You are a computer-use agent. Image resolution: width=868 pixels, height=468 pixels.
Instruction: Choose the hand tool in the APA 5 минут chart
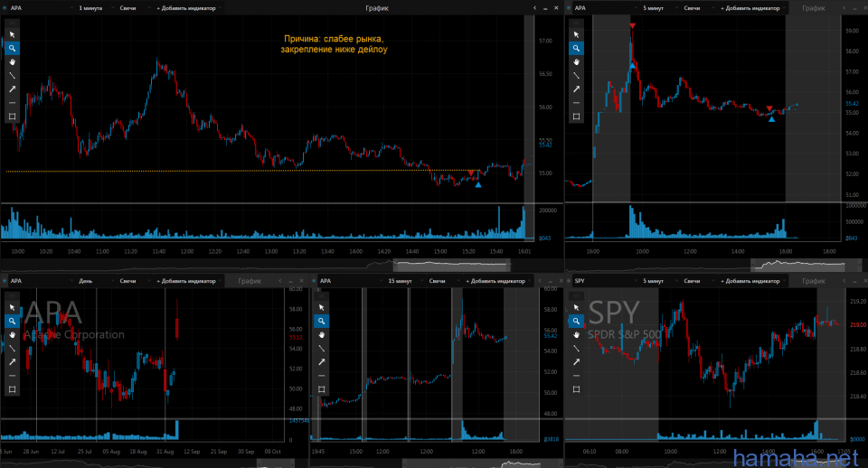[x=576, y=62]
